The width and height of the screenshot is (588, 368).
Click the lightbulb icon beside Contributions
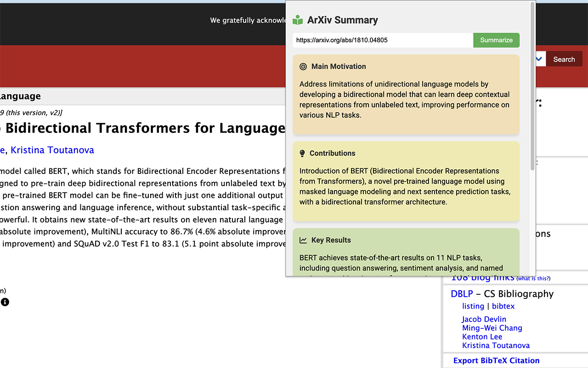[303, 153]
